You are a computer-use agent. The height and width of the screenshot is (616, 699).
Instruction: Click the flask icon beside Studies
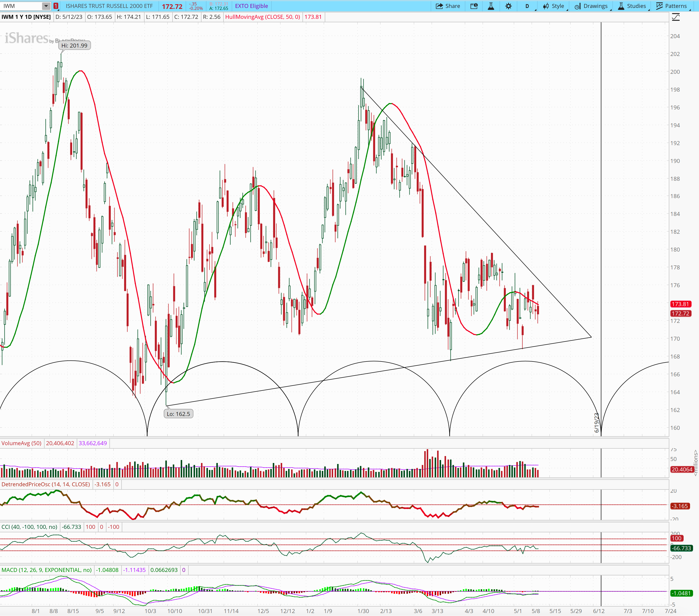621,6
